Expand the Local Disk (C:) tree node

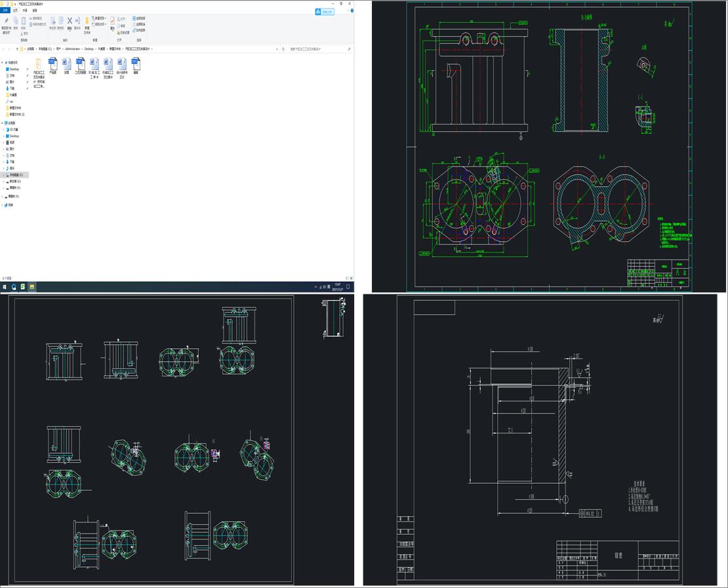(x=3, y=175)
